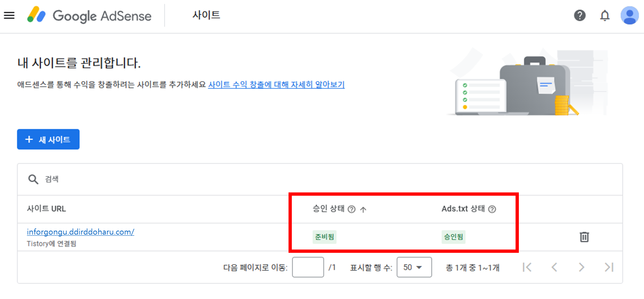The height and width of the screenshot is (299, 644).
Task: Click the page number input field
Action: tap(307, 267)
